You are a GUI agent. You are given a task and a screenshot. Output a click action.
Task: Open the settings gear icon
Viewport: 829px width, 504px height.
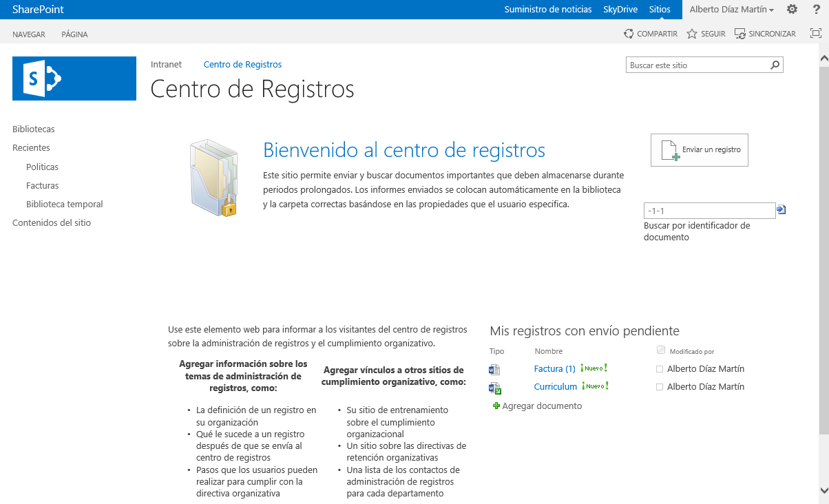792,10
